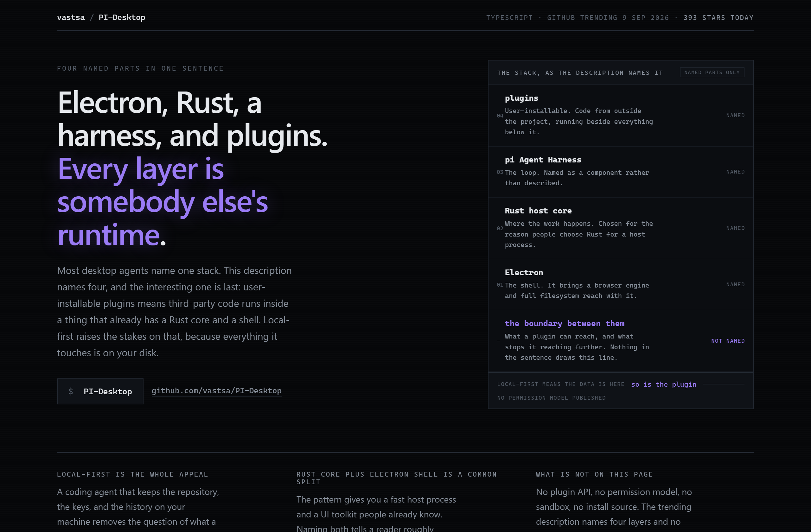Click the 'Most desktop agents name one stack' paragraph
Viewport: 811px width, 532px height.
click(x=174, y=312)
